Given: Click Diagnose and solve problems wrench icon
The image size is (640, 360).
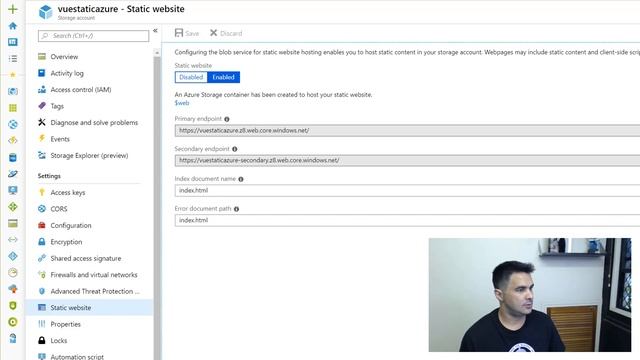Looking at the screenshot, I should [x=42, y=122].
